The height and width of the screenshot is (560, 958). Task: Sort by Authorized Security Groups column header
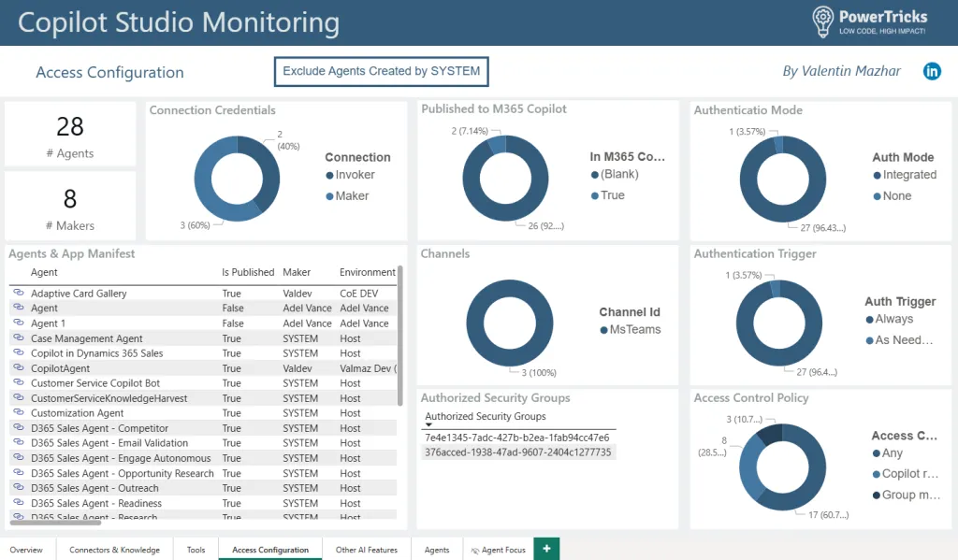pyautogui.click(x=486, y=416)
